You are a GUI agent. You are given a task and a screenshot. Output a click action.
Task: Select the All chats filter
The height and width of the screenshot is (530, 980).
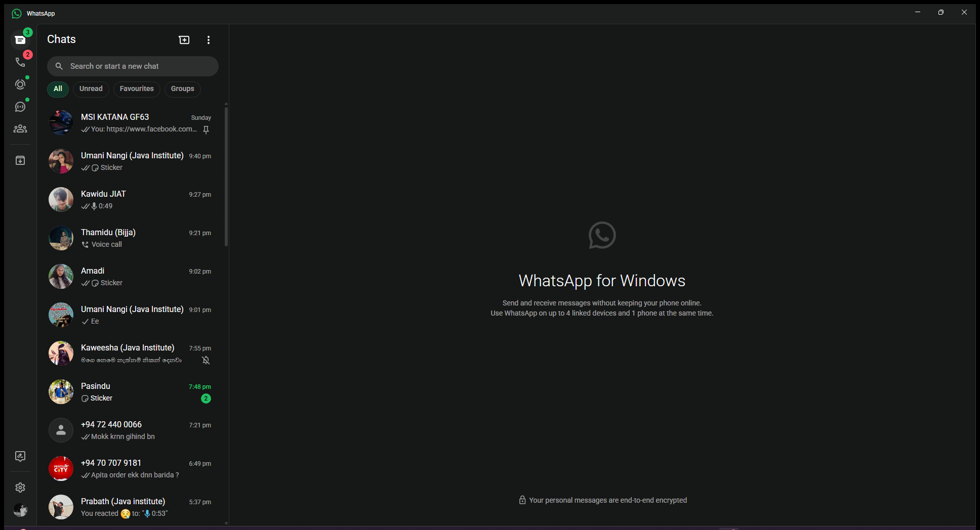(58, 89)
